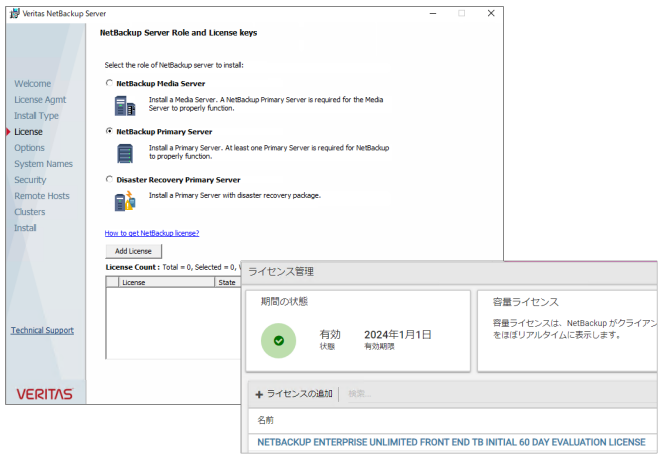
Task: Go to the Remote Hosts step
Action: click(42, 196)
